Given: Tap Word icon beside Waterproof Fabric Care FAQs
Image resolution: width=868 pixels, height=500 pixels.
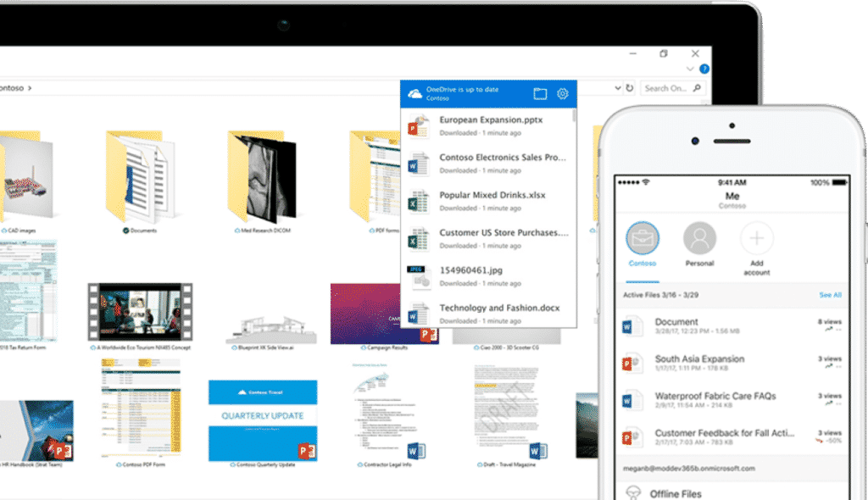Looking at the screenshot, I should coord(632,400).
